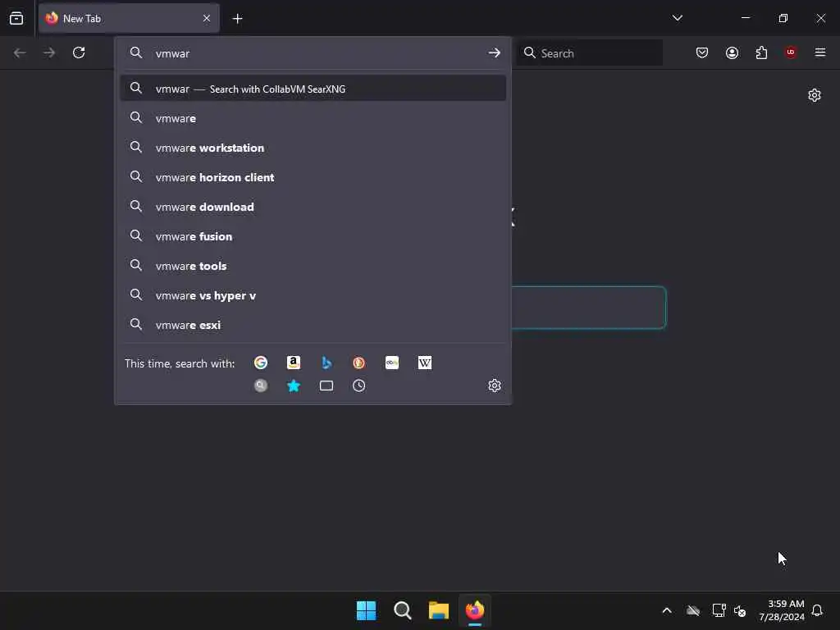Click into the address bar text 'vmwar'

(x=172, y=53)
